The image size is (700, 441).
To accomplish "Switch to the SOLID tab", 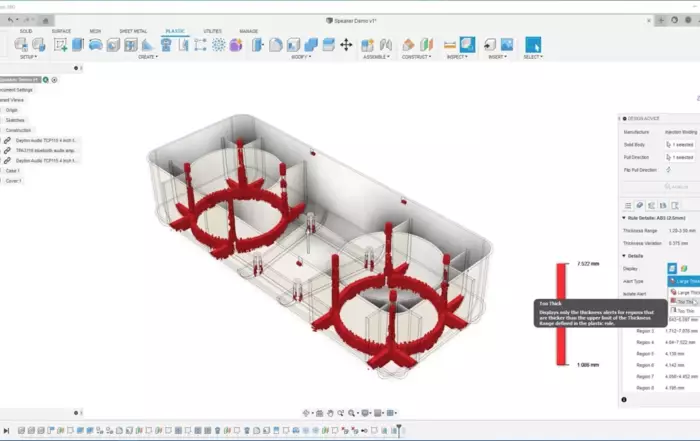I will (26, 31).
